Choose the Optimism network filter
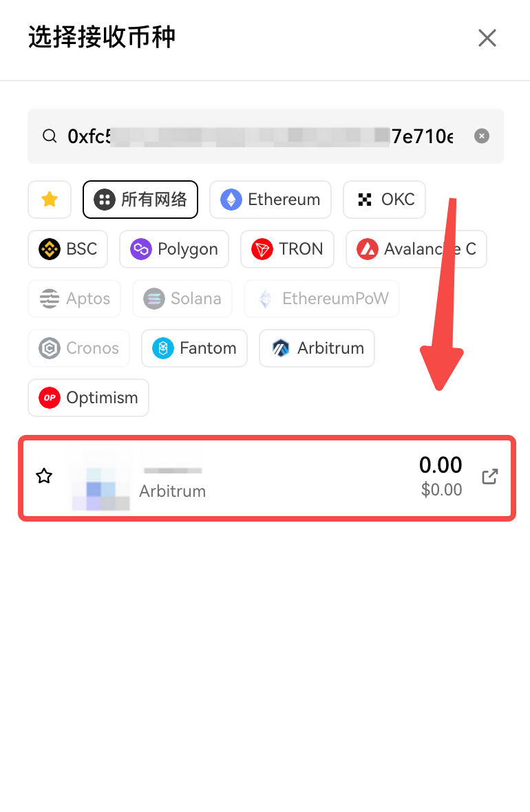 coord(88,398)
